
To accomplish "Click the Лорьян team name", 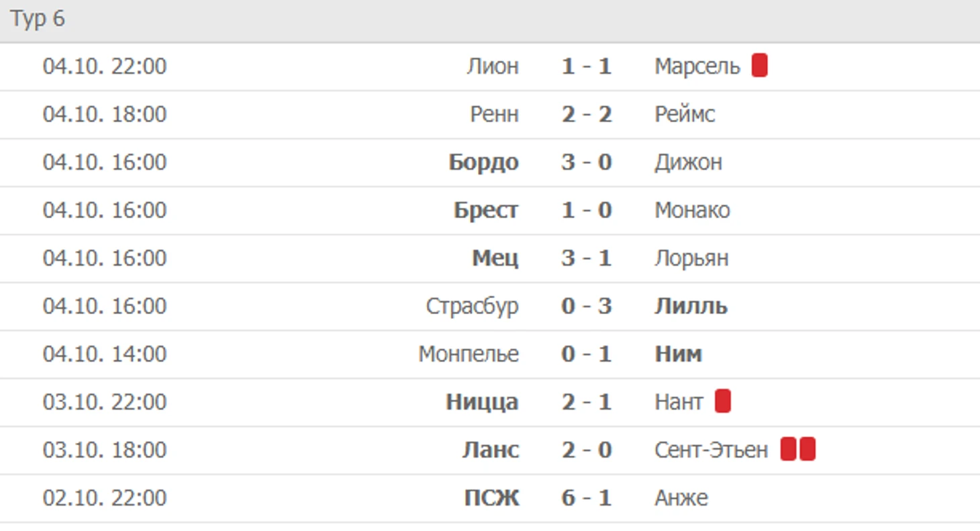I will point(692,258).
